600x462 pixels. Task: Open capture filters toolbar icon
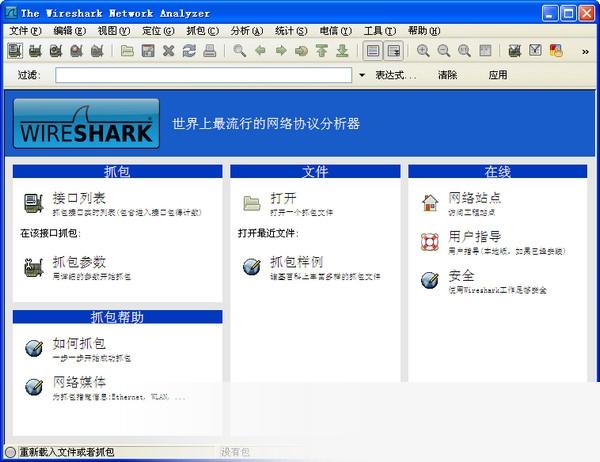pos(515,51)
